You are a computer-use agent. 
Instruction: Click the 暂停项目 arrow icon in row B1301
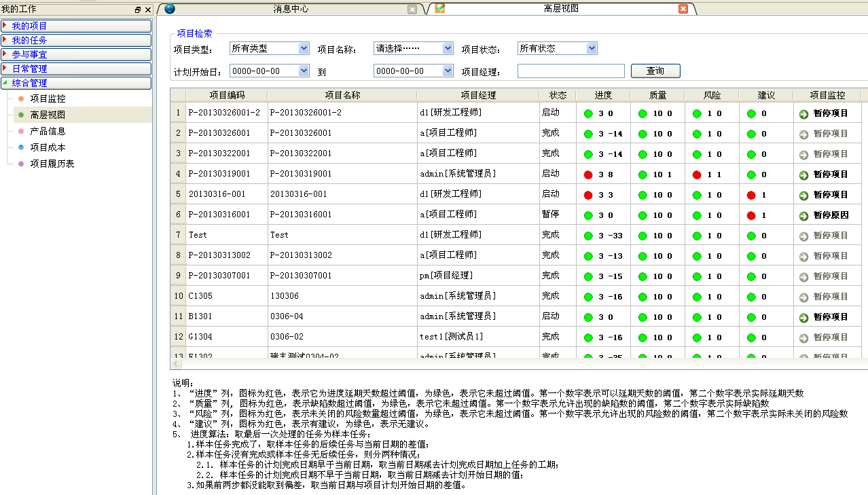804,317
